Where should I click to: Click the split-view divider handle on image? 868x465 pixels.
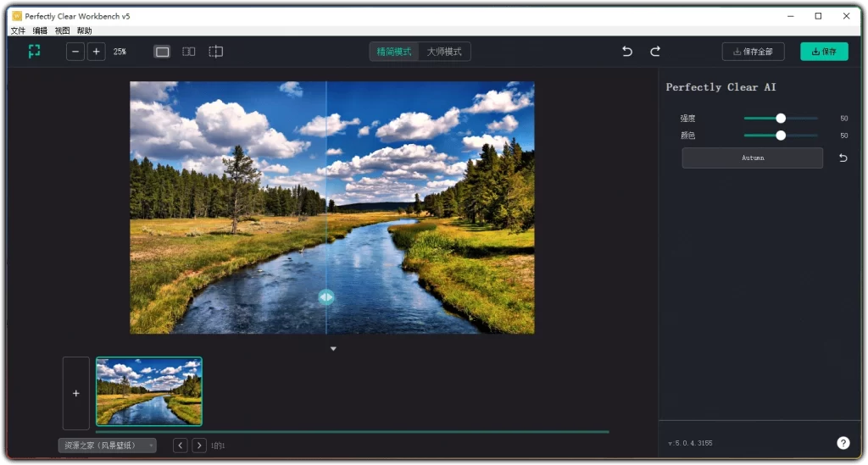tap(326, 297)
